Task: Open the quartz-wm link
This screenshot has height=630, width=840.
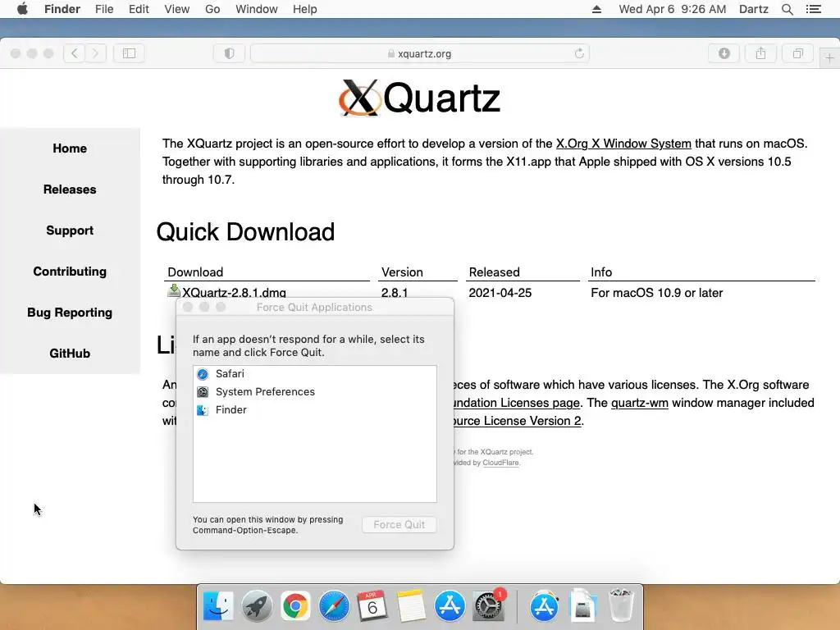Action: point(640,403)
